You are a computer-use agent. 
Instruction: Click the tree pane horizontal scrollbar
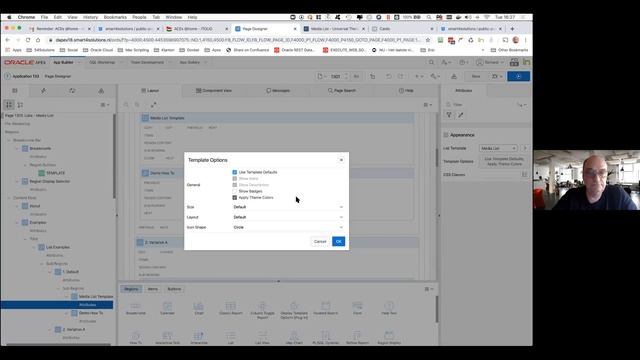point(58,344)
